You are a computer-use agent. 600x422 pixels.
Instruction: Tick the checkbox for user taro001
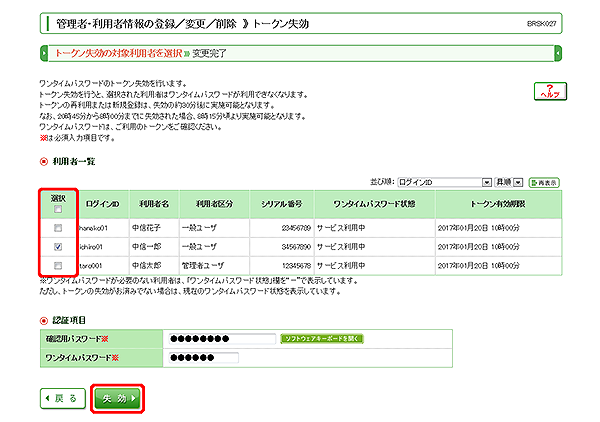(x=58, y=265)
